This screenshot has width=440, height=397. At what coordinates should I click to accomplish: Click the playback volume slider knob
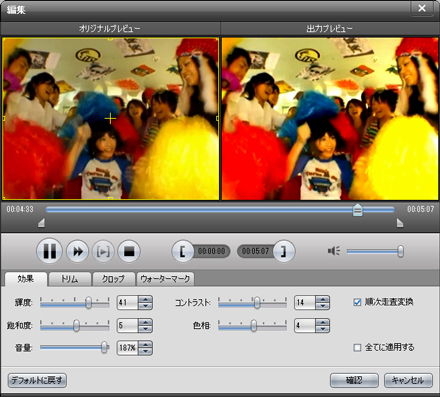pos(401,251)
